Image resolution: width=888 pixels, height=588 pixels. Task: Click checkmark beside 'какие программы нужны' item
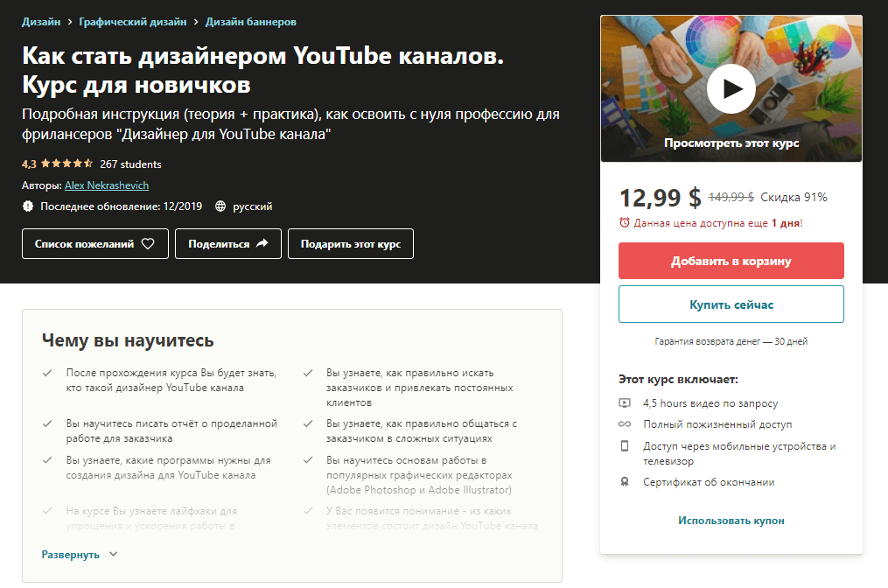click(47, 460)
